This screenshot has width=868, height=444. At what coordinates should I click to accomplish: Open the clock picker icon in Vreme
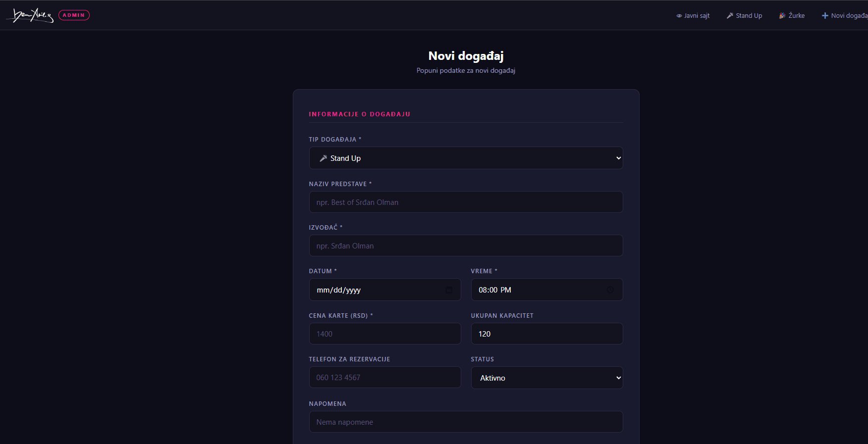[610, 290]
